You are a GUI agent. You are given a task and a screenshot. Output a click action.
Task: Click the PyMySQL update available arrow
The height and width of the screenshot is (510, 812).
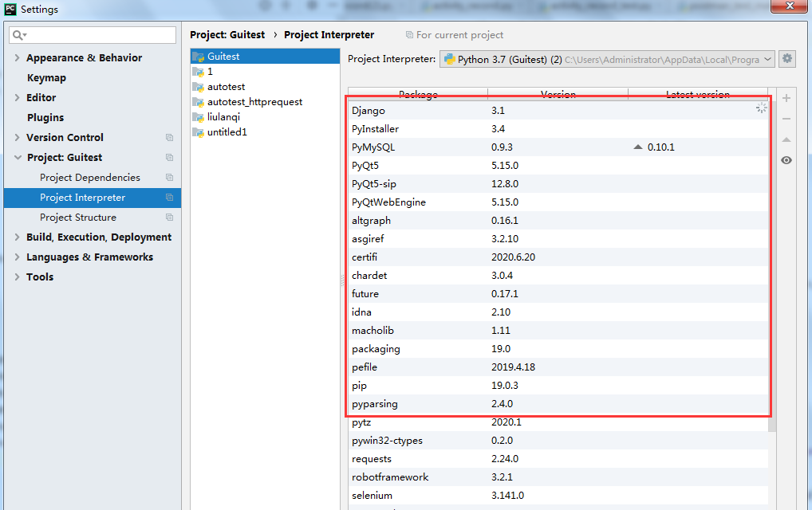(638, 147)
